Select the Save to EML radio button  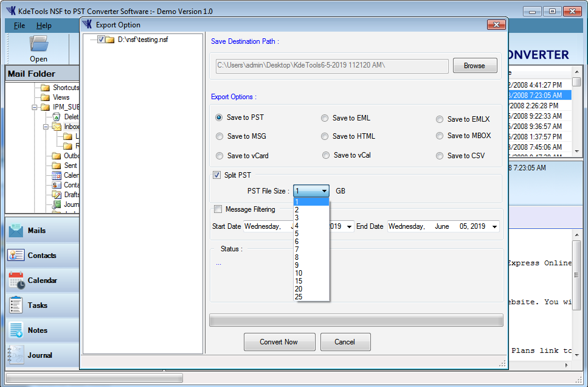[x=325, y=118]
